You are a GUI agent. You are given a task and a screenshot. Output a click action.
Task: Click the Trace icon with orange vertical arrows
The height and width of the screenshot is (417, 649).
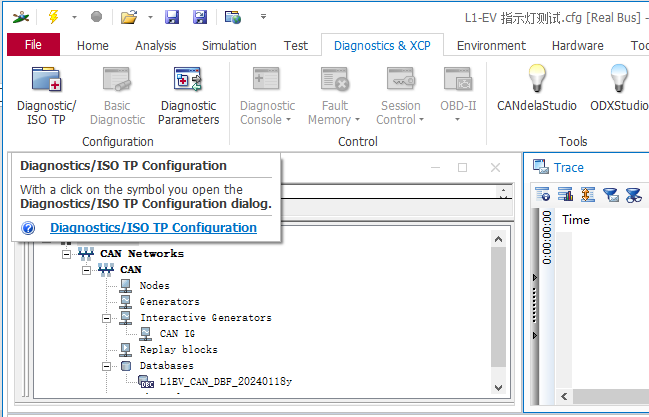588,194
